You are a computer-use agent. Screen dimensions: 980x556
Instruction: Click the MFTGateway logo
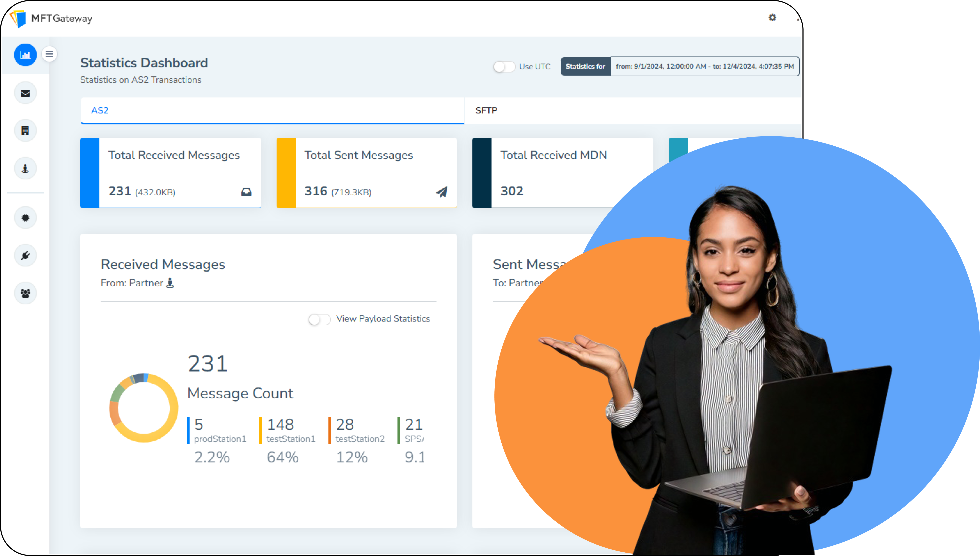(51, 18)
